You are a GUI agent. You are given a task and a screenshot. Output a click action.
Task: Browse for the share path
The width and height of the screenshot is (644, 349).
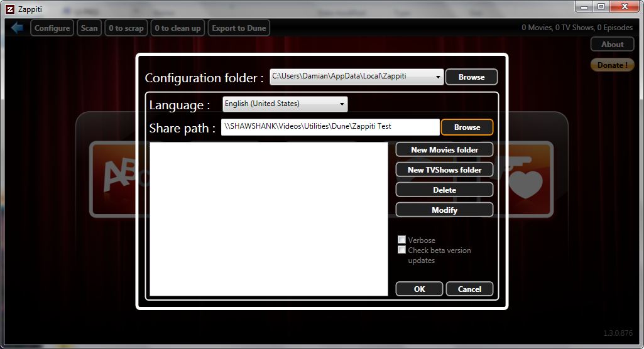click(467, 127)
